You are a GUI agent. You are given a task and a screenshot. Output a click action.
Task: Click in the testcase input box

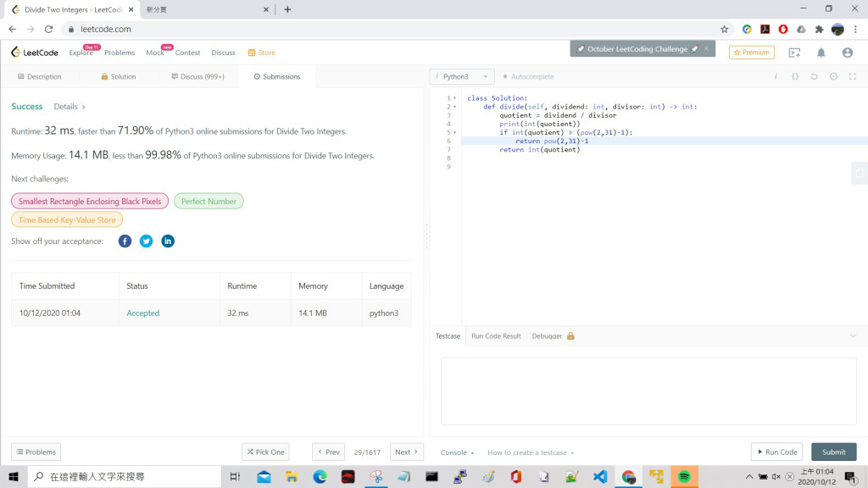click(x=648, y=391)
